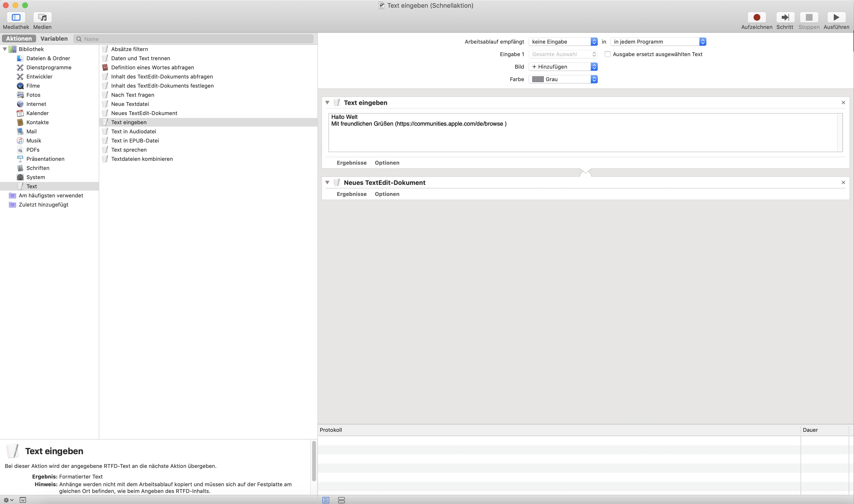Click the Schritt step icon
Viewport: 854px width, 504px height.
point(785,17)
